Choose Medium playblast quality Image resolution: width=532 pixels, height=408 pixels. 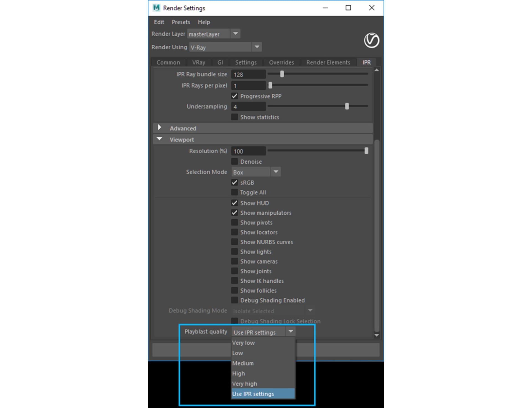click(x=263, y=363)
